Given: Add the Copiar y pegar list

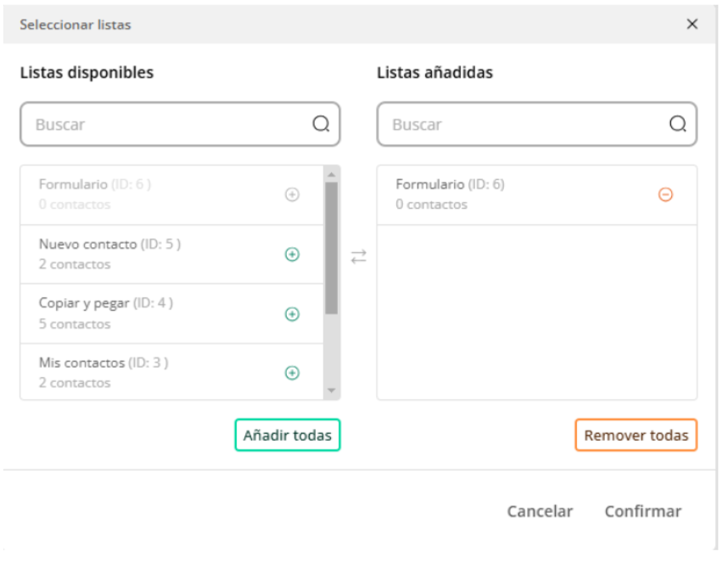Looking at the screenshot, I should point(292,314).
